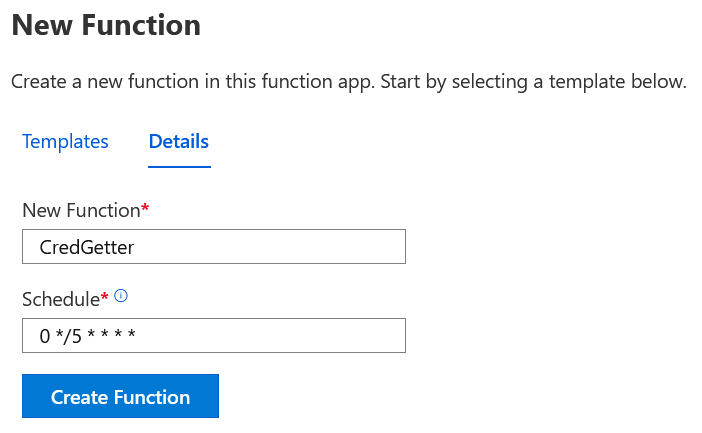Place cursor on the 0 */5 * * * * text

coord(87,336)
